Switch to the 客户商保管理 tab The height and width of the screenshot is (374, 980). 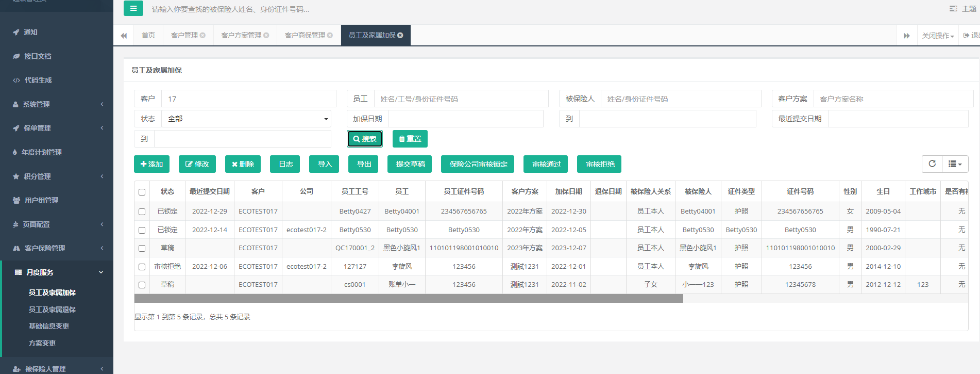click(x=309, y=35)
